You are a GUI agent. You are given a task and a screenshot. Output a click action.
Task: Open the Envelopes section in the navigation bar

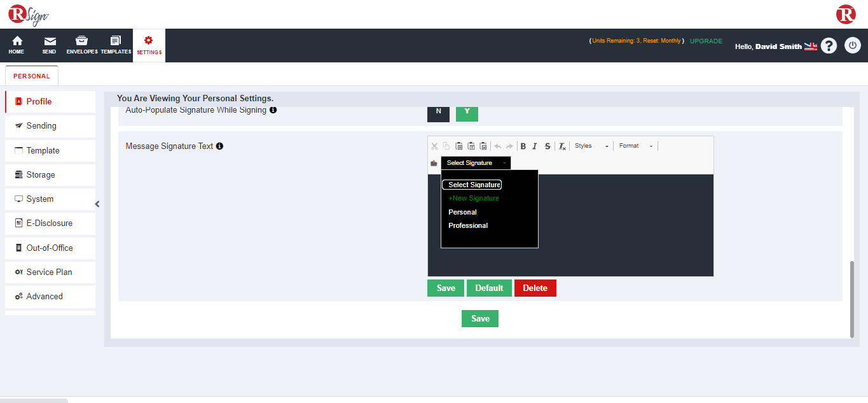point(81,45)
